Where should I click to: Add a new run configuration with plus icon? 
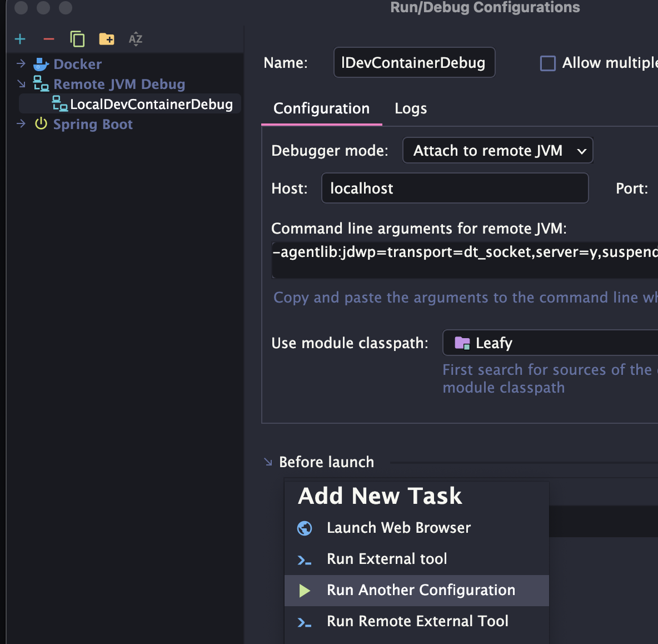click(x=20, y=39)
